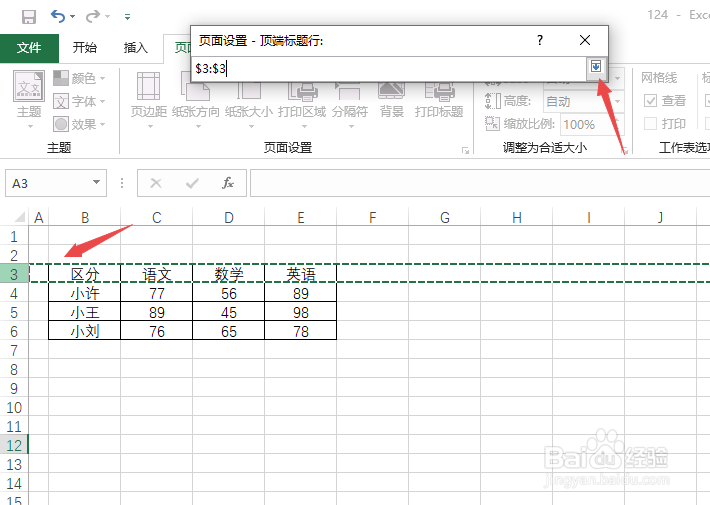This screenshot has width=710, height=505.
Task: Click 小王's 数学 score 45
Action: [x=229, y=312]
